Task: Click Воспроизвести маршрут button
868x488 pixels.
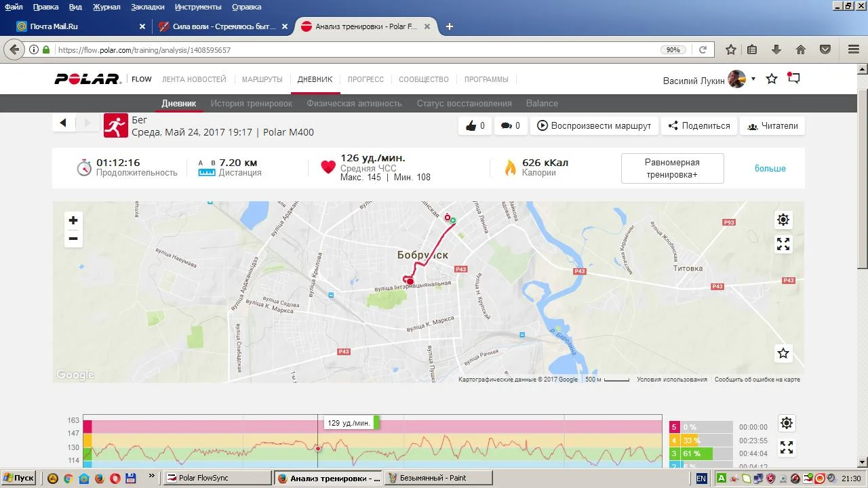Action: click(x=594, y=125)
